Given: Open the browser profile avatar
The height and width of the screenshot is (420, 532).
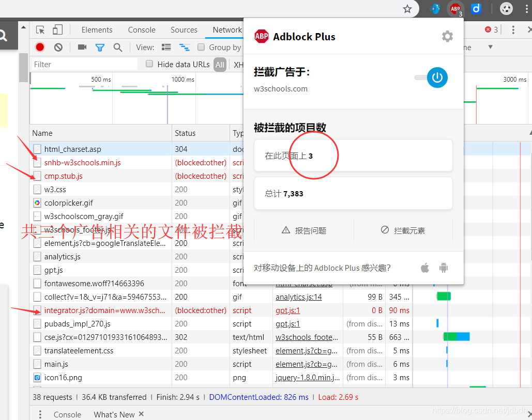Looking at the screenshot, I should pyautogui.click(x=506, y=8).
